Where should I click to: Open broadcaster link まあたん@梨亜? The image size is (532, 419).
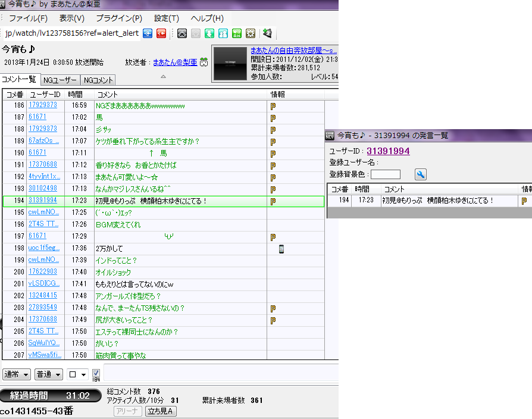click(175, 62)
